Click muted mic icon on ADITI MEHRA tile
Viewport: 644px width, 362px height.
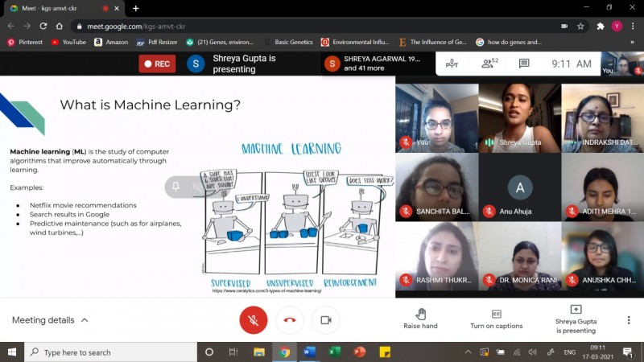572,212
